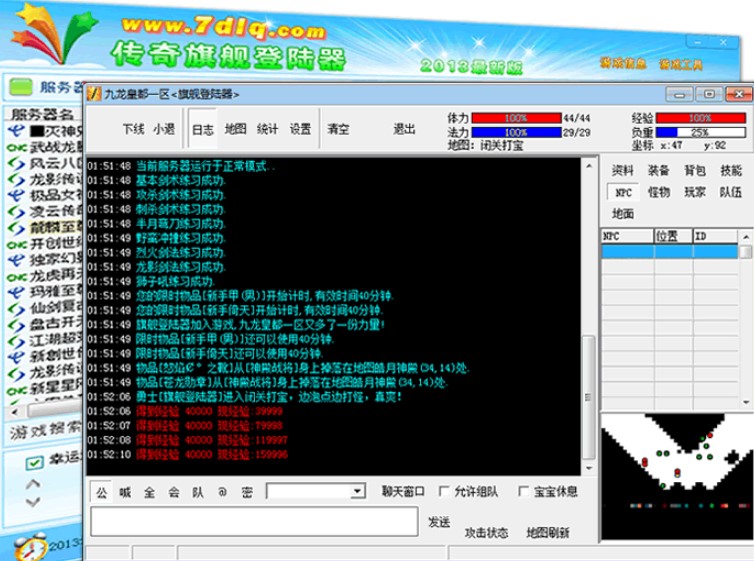Select the @ chat channel button
This screenshot has width=754, height=561.
click(222, 492)
